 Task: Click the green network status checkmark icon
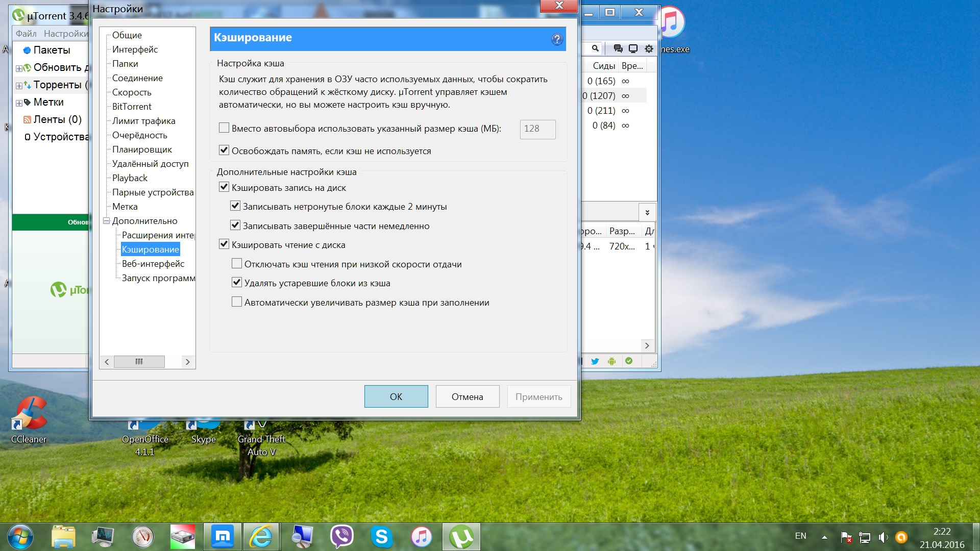point(629,361)
